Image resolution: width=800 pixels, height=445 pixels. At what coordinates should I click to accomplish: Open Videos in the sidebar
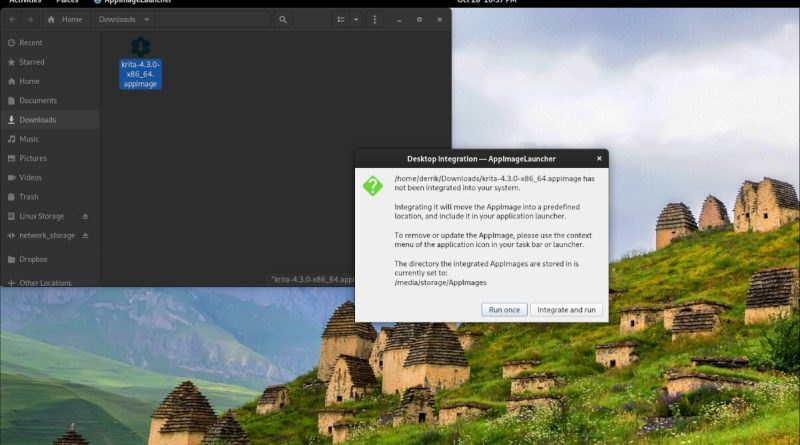point(49,178)
